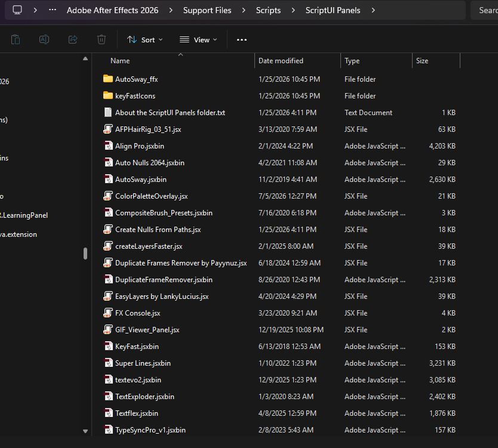Screen dimensions: 498x448
Task: Click the 3/13/2020 7:59 AM date cell
Action: click(x=288, y=129)
